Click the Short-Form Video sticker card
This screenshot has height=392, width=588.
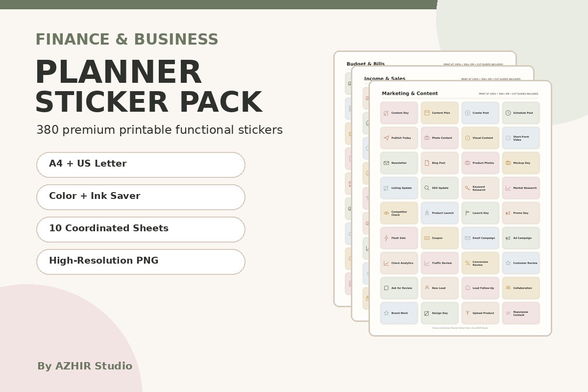pos(521,138)
